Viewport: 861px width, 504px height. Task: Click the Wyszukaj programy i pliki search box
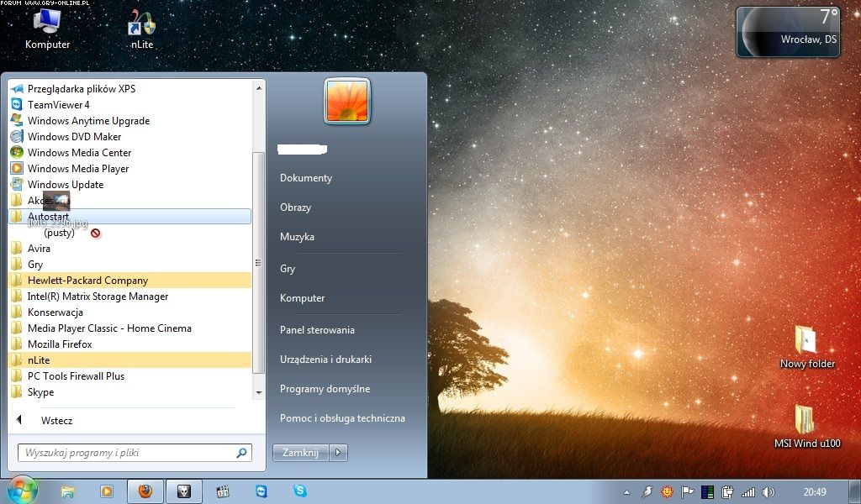pyautogui.click(x=135, y=453)
